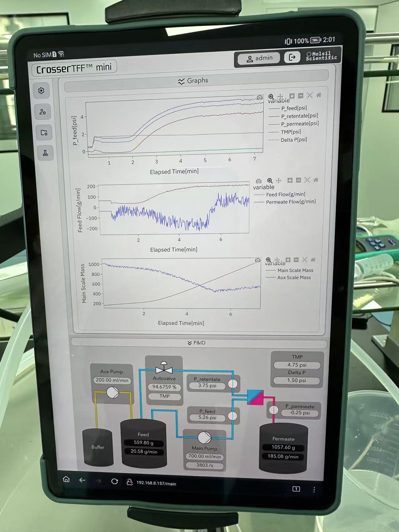Select zoom tool on scale mass graph
Image resolution: width=399 pixels, height=532 pixels.
pos(268,260)
